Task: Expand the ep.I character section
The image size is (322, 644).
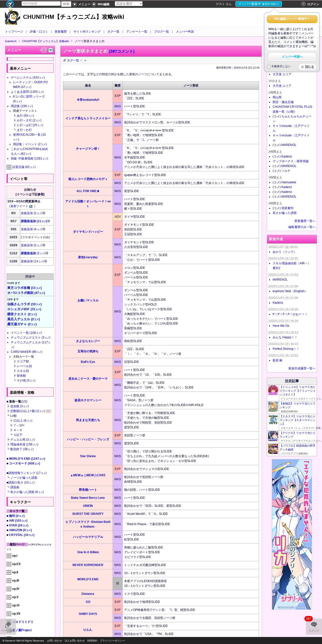Action: tap(9, 556)
